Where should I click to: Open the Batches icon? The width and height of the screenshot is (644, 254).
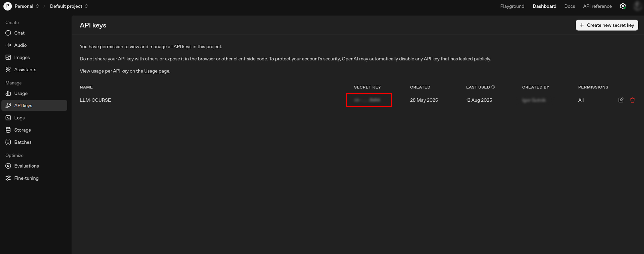pos(8,142)
